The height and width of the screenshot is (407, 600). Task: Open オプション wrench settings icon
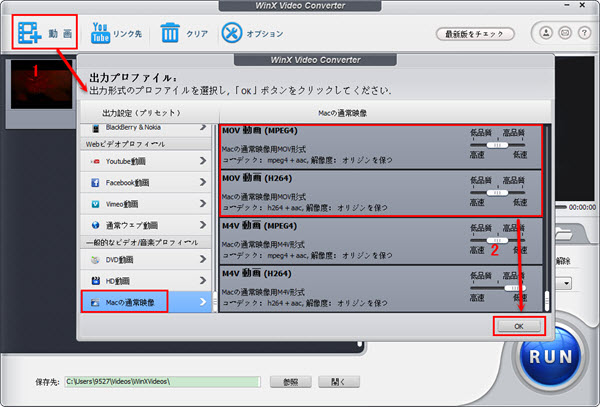(x=232, y=33)
